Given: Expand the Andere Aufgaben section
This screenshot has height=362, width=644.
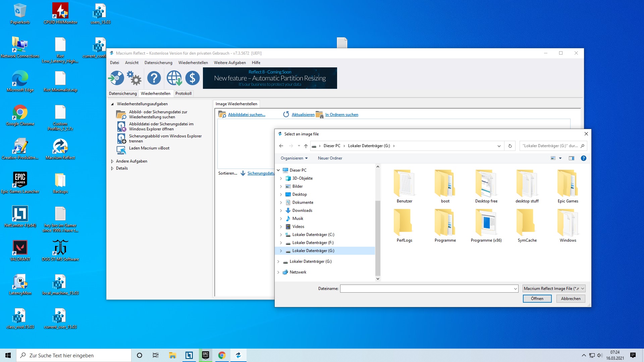Looking at the screenshot, I should (112, 161).
